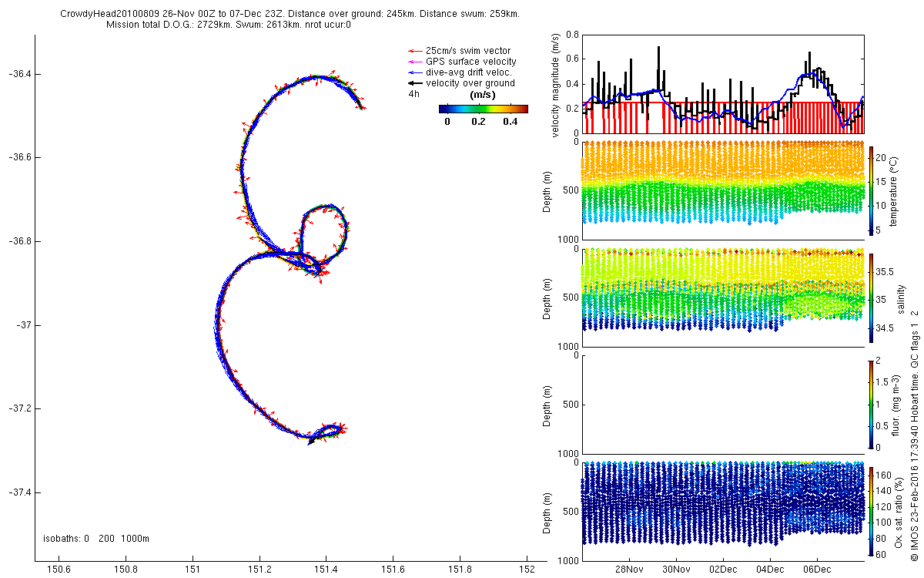The image size is (924, 578).
Task: Click the 0.6 tick on velocity magnitude axis
Action: tap(571, 59)
